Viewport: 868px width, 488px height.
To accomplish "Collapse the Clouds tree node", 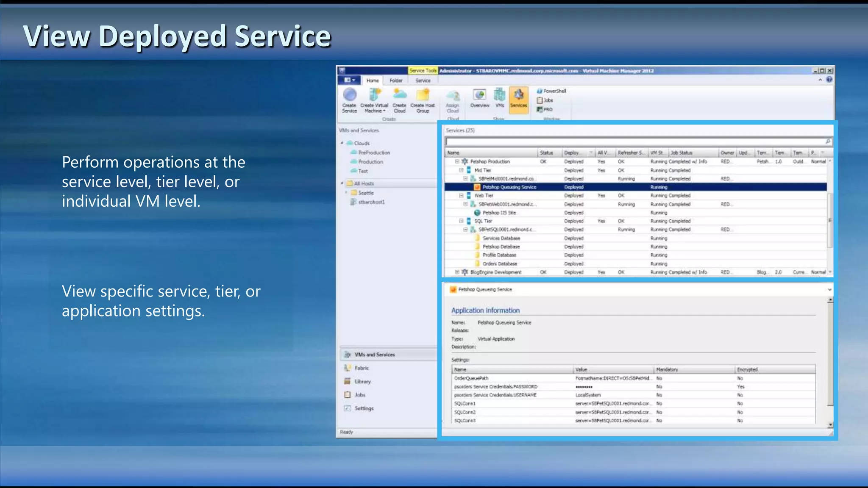I will pos(342,143).
